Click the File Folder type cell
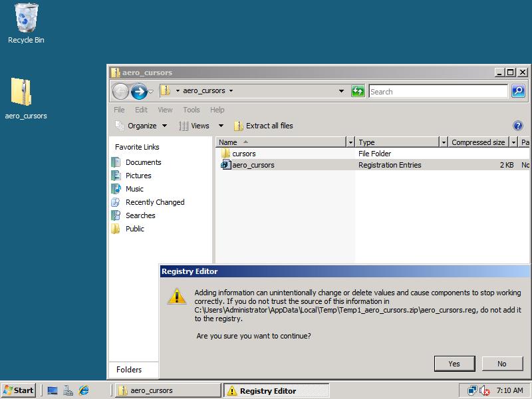 tap(374, 154)
